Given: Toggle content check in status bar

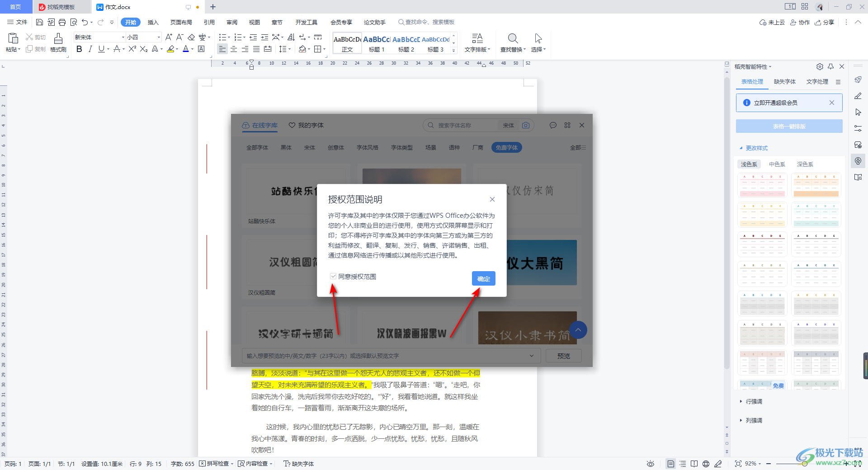Looking at the screenshot, I should click(255, 464).
